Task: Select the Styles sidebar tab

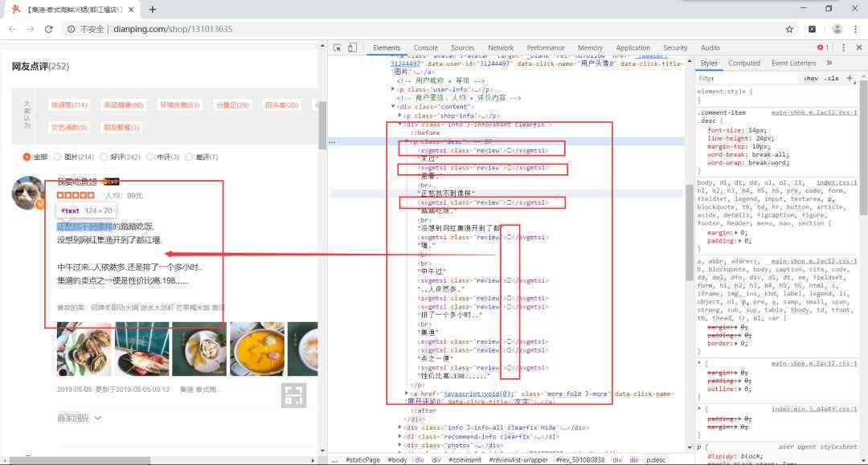Action: 709,63
